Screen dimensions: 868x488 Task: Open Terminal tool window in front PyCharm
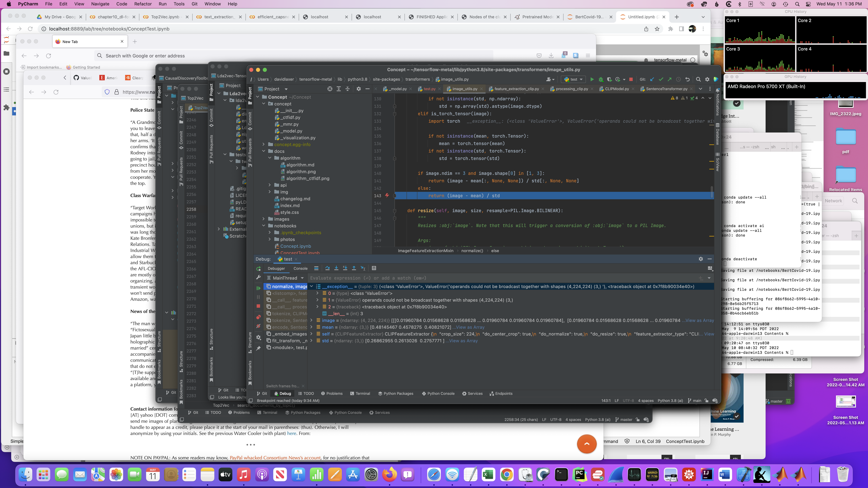pos(360,394)
